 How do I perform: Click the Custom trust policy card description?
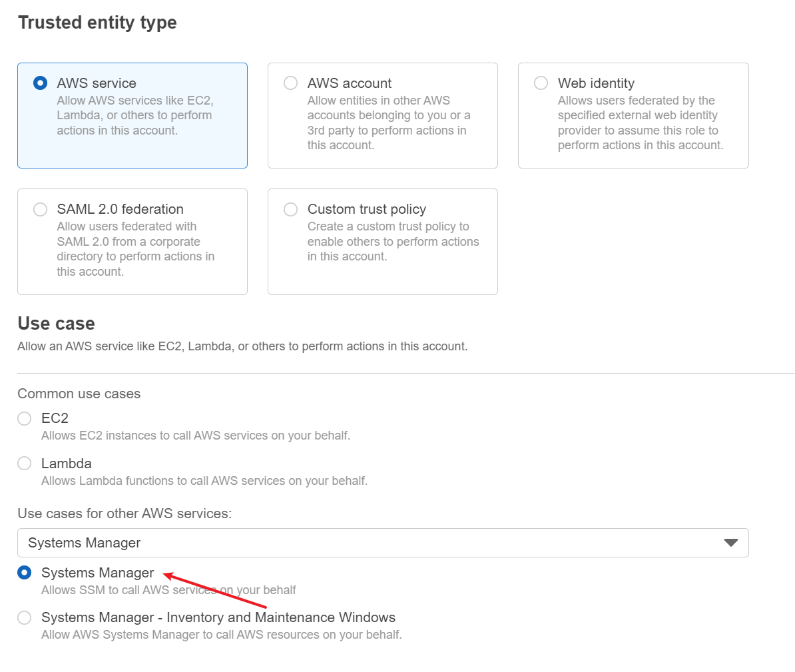(393, 241)
